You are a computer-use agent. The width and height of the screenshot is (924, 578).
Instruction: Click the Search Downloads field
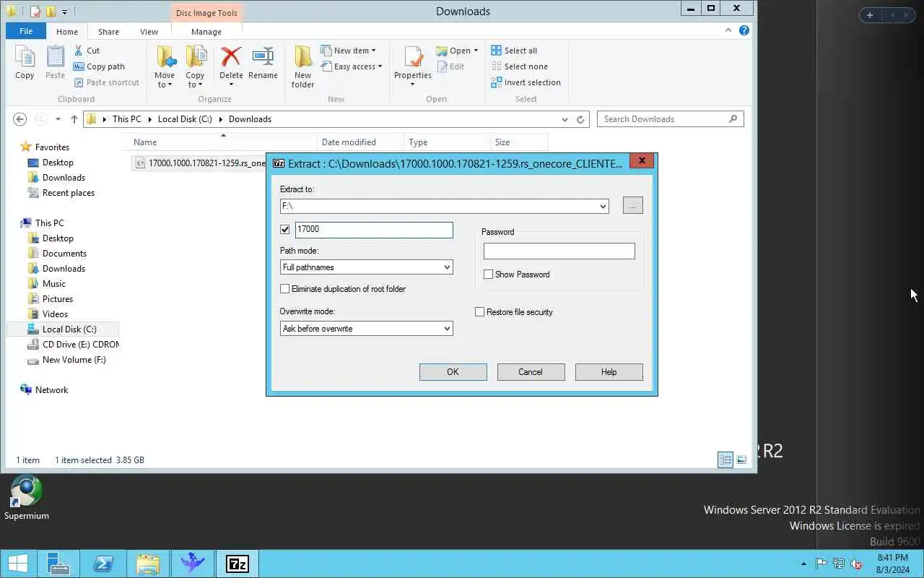point(670,119)
